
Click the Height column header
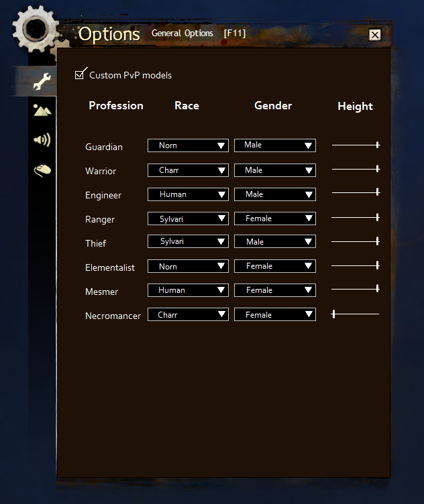[355, 107]
